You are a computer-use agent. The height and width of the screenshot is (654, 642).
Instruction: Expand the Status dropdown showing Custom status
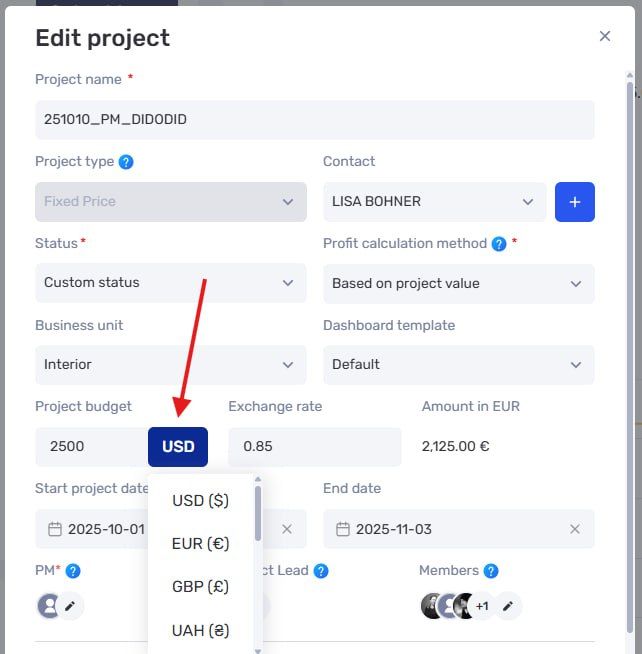[171, 283]
